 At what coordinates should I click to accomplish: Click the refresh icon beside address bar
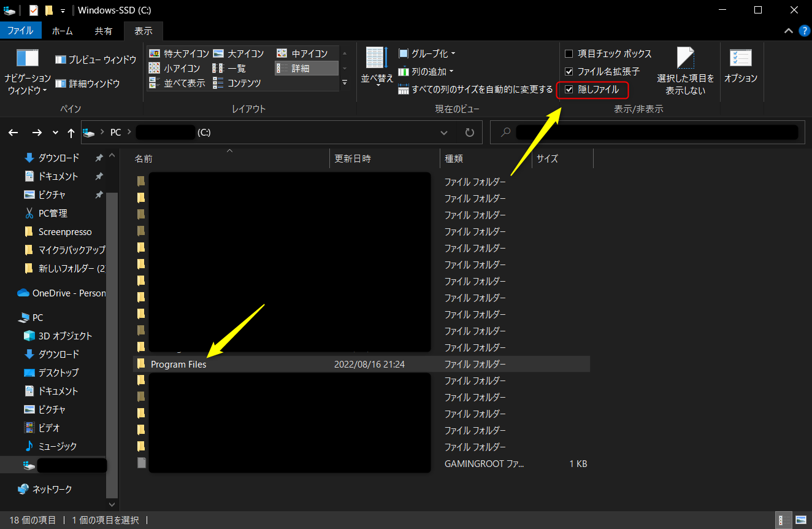click(x=470, y=133)
